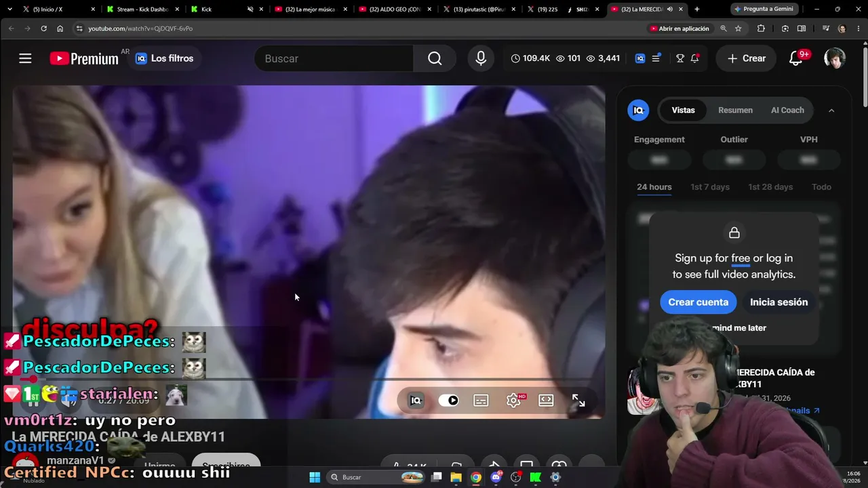Screen dimensions: 868x488
Task: Select the 24 hours range tab
Action: pos(654,187)
